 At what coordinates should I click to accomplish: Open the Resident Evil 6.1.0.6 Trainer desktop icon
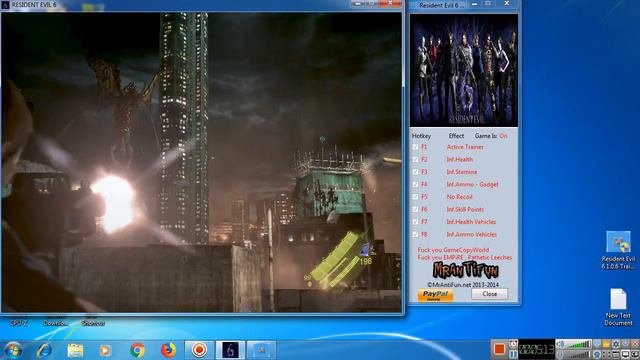pos(618,250)
